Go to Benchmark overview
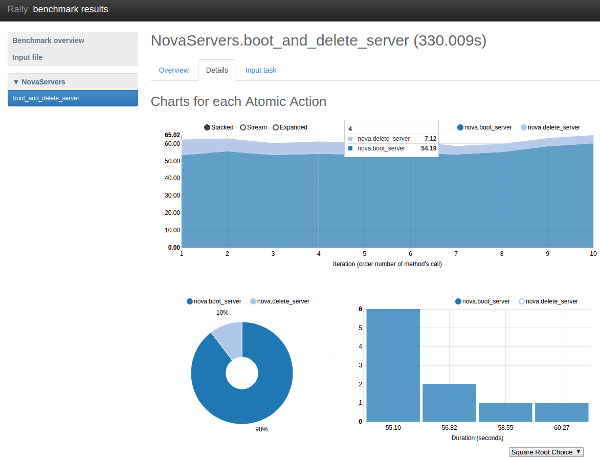 (48, 41)
